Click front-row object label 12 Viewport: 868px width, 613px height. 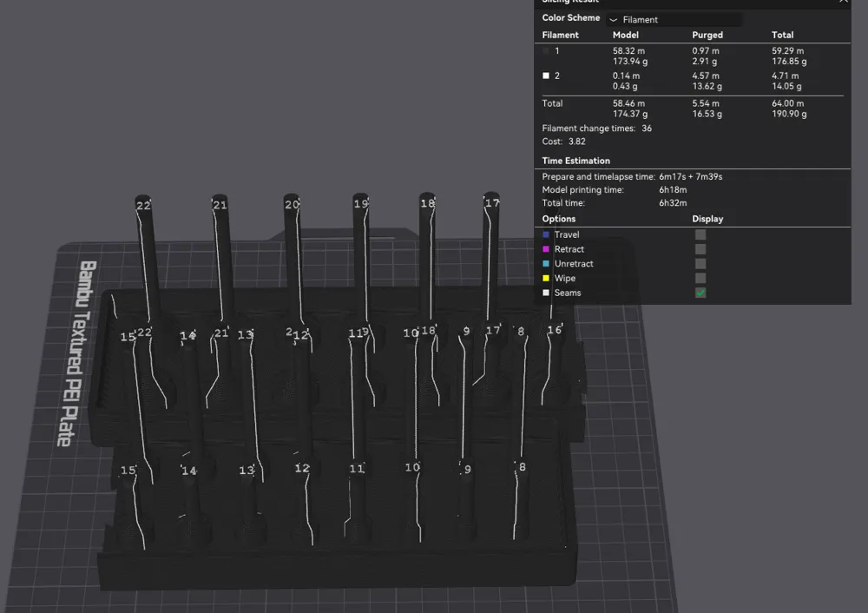[302, 469]
